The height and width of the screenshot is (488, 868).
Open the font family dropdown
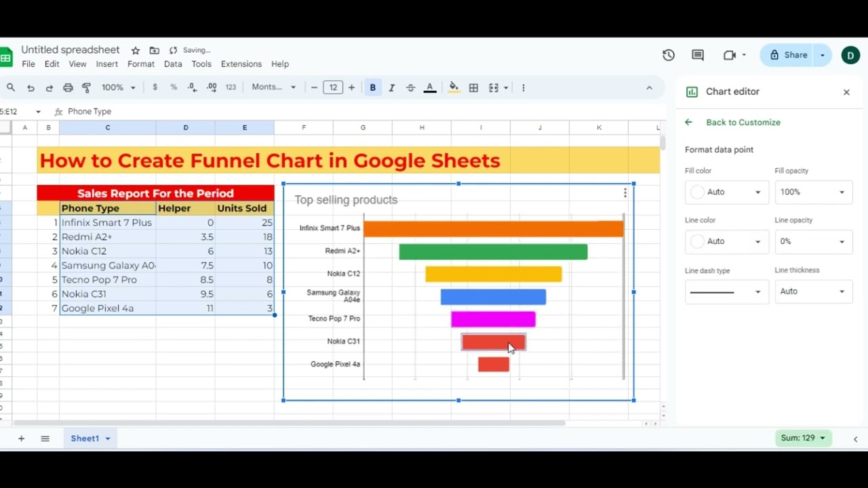pyautogui.click(x=274, y=87)
